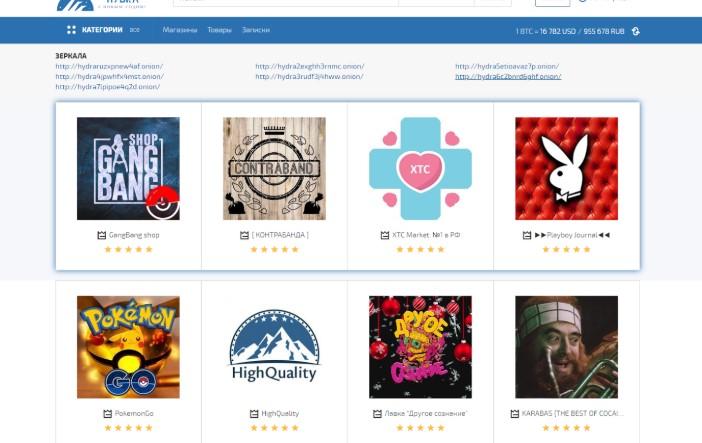702x443 pixels.
Task: Click the star rating under PokemonGo
Action: (x=128, y=428)
